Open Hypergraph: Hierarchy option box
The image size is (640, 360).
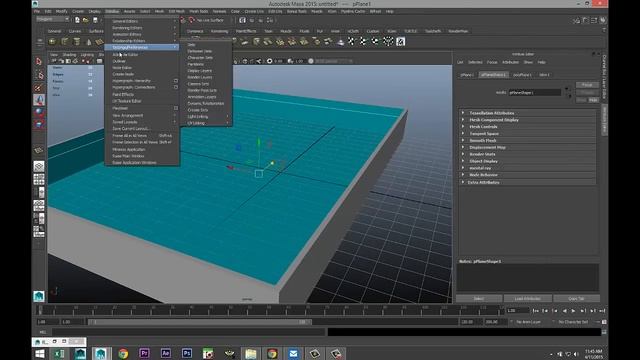(x=176, y=81)
